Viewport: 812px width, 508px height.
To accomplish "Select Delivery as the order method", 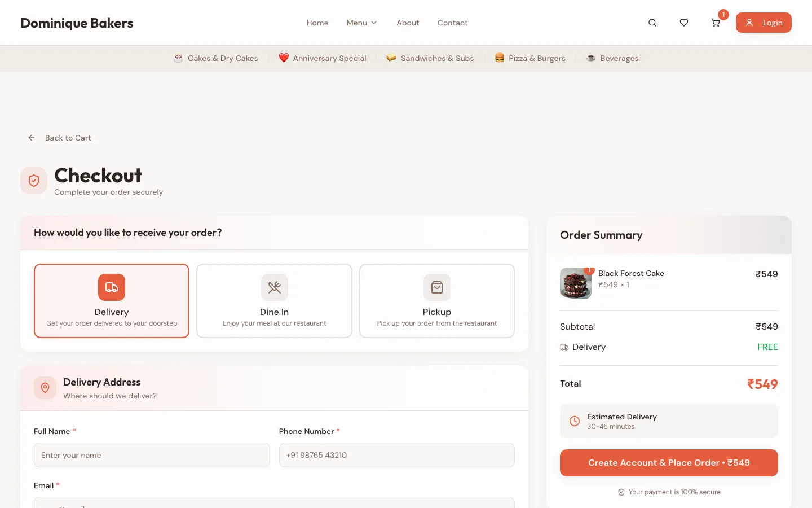I will (112, 301).
